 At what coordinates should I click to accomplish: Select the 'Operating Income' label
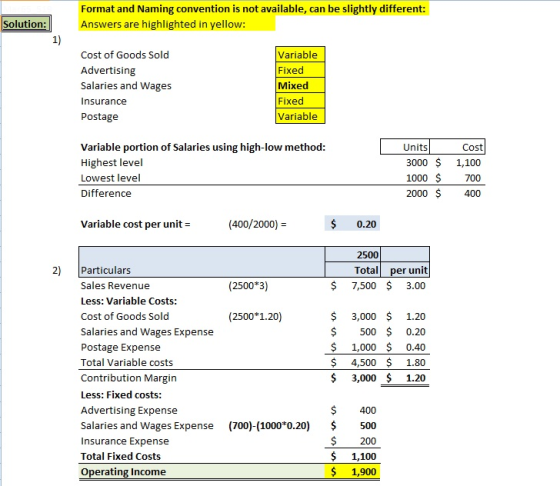(123, 472)
